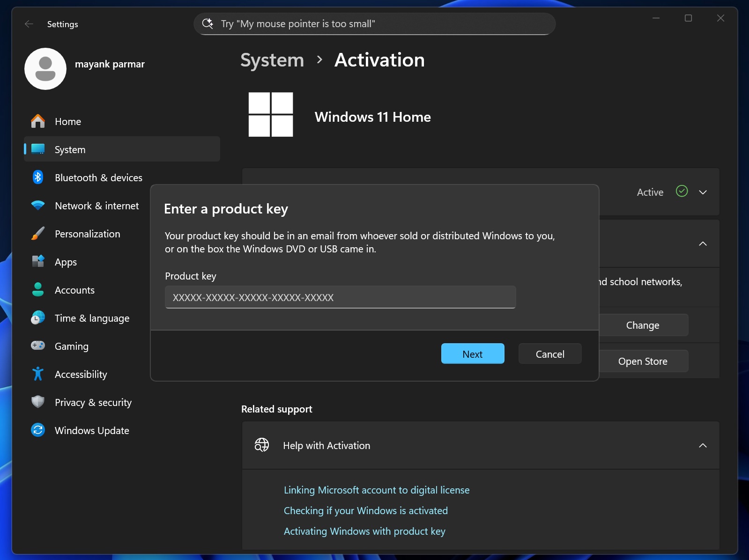Select System in the sidebar
The height and width of the screenshot is (560, 749).
tap(122, 149)
